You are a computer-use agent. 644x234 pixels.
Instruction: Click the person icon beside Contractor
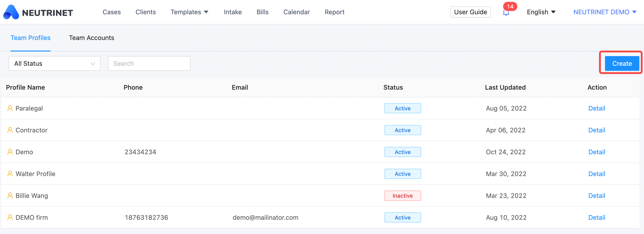click(10, 130)
